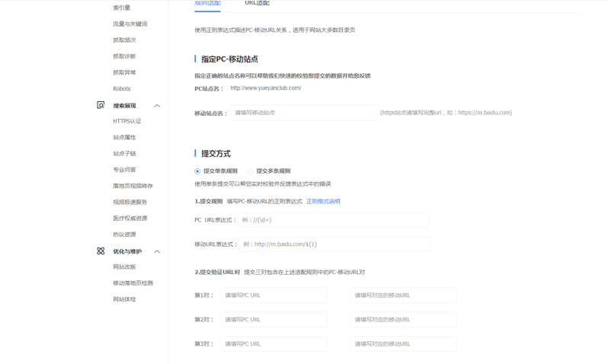609x364 pixels.
Task: Focus the PC URL表达式 input field
Action: pos(333,220)
